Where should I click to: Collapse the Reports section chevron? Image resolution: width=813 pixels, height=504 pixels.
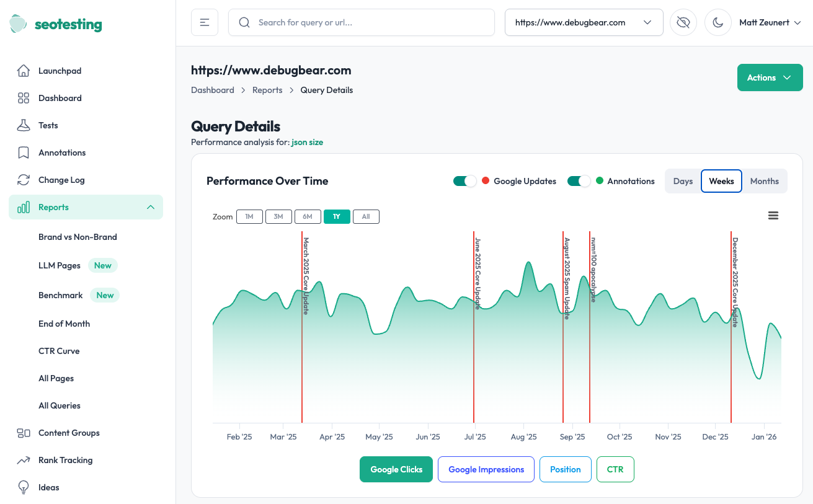coord(150,207)
